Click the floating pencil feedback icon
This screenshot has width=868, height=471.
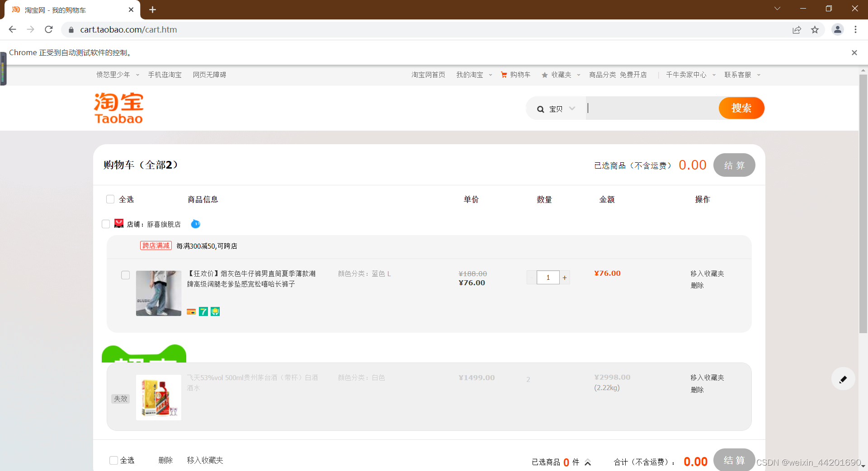tap(843, 379)
